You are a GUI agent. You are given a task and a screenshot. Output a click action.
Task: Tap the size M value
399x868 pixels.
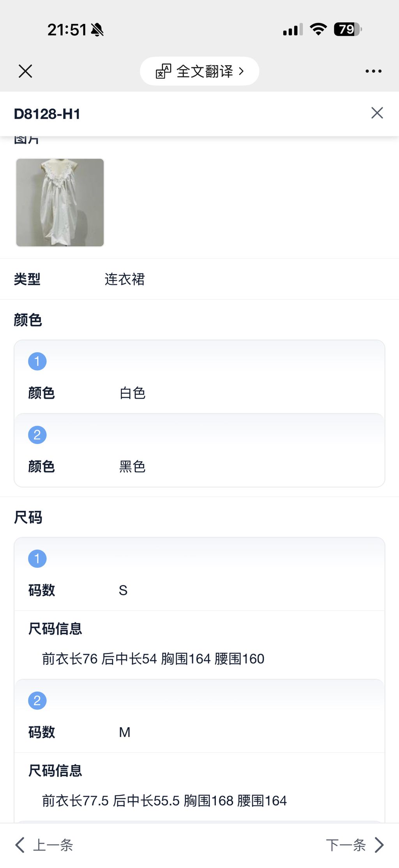pos(125,732)
